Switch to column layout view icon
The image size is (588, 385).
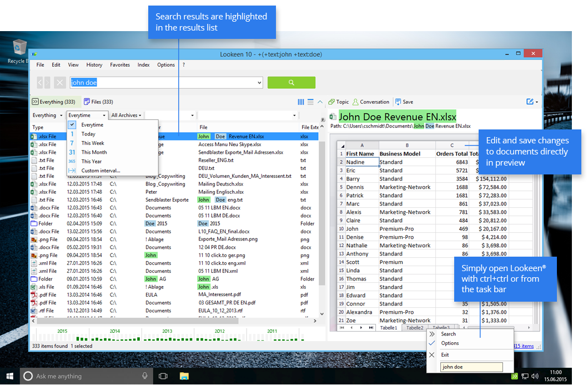click(301, 102)
